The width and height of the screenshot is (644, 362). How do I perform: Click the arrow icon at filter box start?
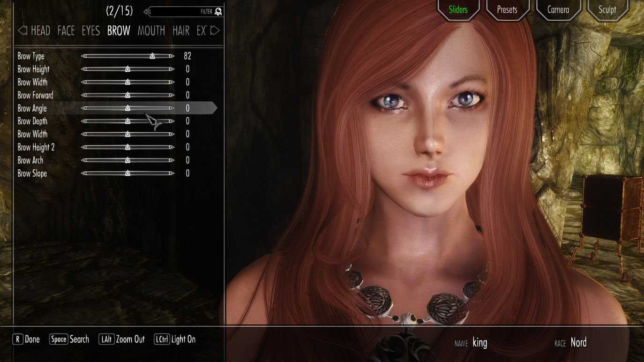[x=147, y=12]
